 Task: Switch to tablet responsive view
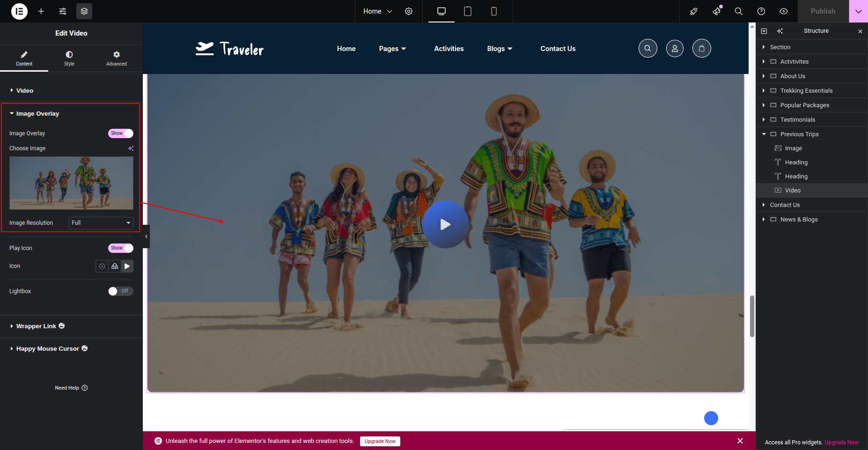[467, 11]
